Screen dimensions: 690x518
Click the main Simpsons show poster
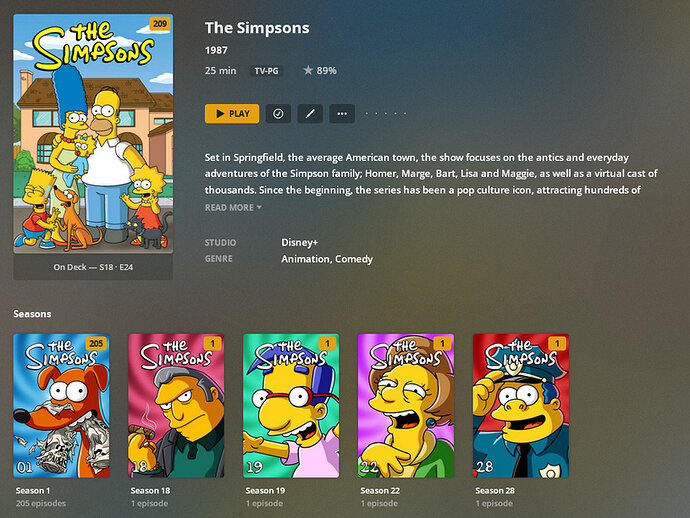93,134
